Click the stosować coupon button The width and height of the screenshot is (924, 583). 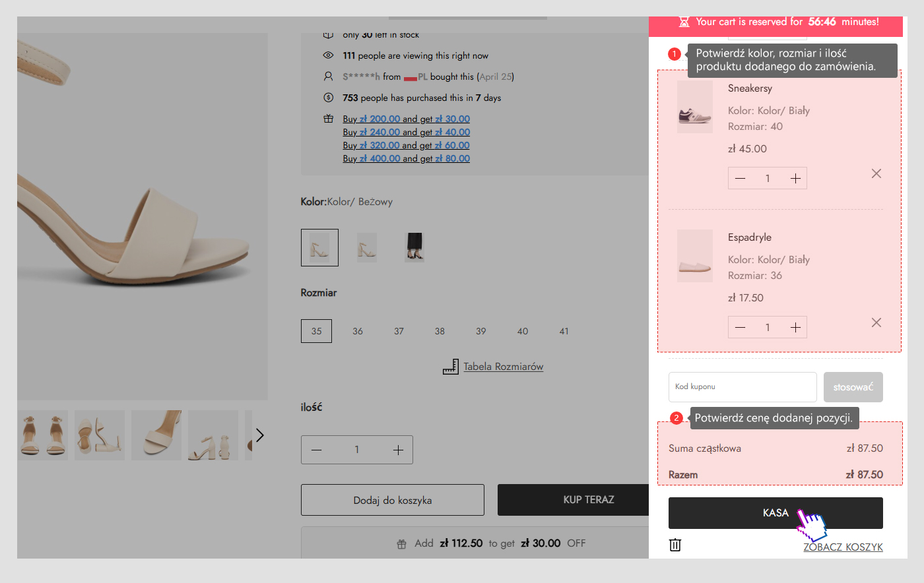tap(853, 387)
